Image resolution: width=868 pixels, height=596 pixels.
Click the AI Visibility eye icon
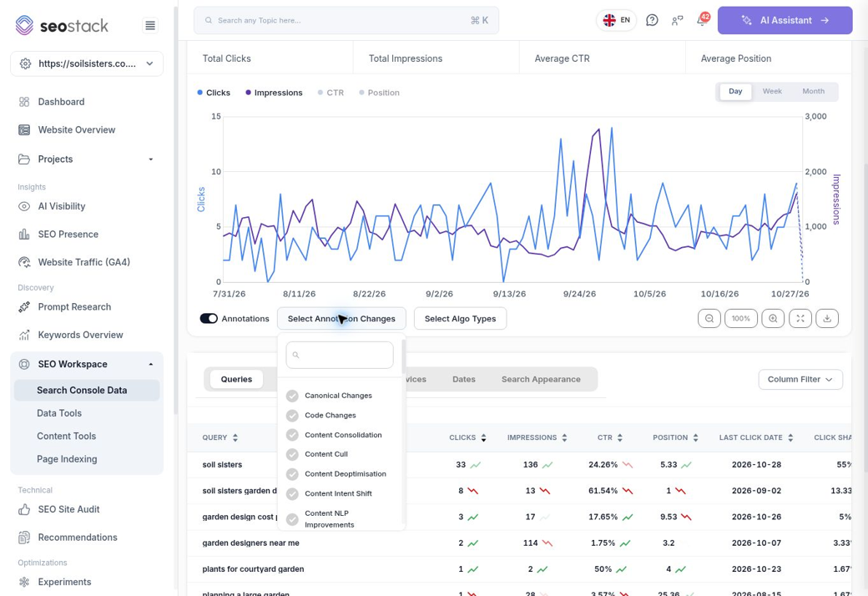[24, 207]
